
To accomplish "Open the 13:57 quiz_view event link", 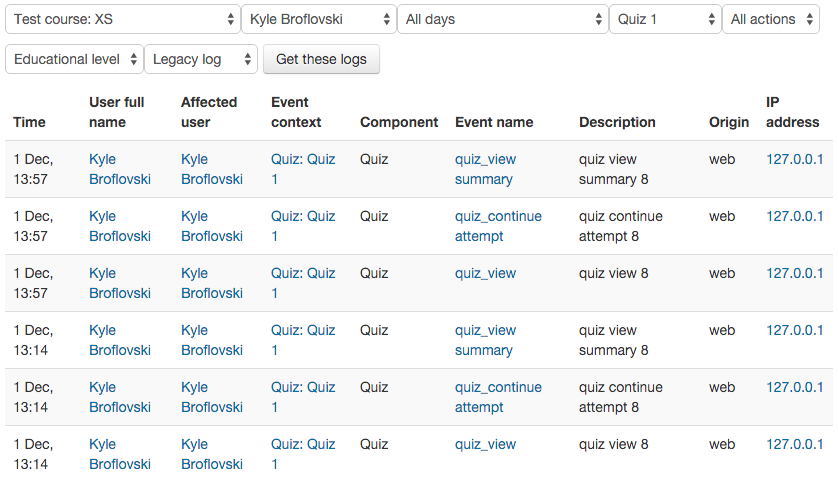I will (485, 273).
